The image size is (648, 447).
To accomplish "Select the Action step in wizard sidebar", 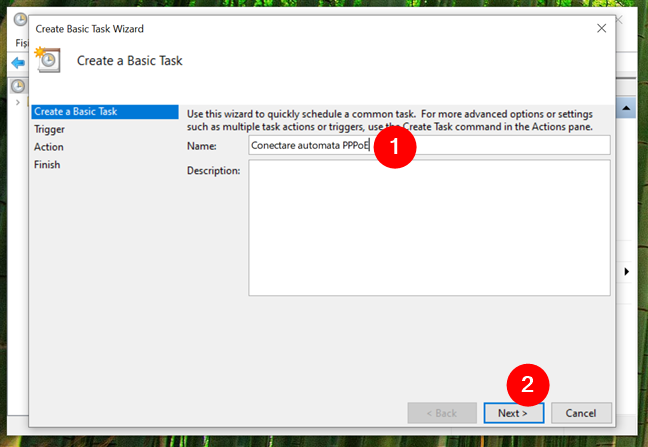I will [49, 147].
